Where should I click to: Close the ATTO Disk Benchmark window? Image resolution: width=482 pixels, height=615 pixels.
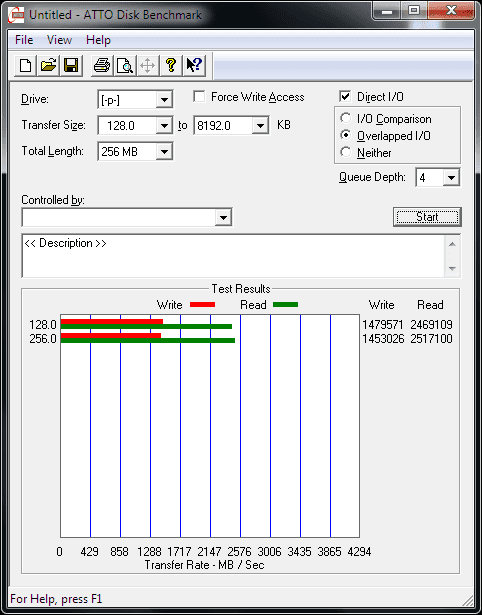451,11
